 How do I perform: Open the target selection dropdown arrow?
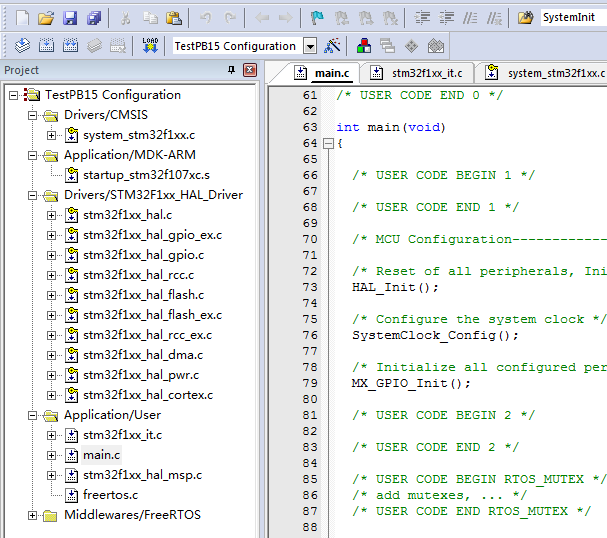(310, 46)
